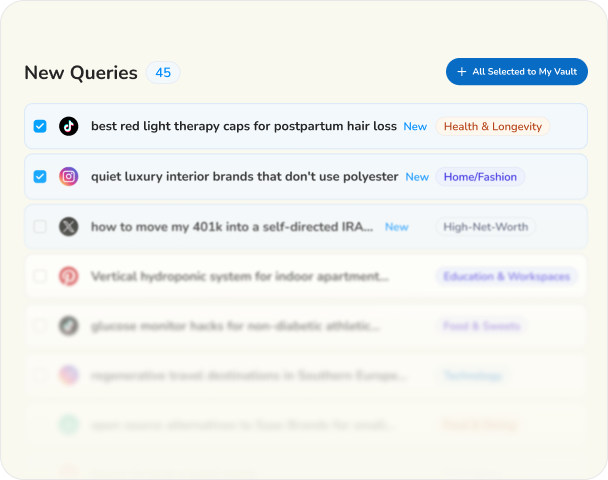Add all selected queries to My Vault
This screenshot has width=608, height=480.
(x=516, y=72)
